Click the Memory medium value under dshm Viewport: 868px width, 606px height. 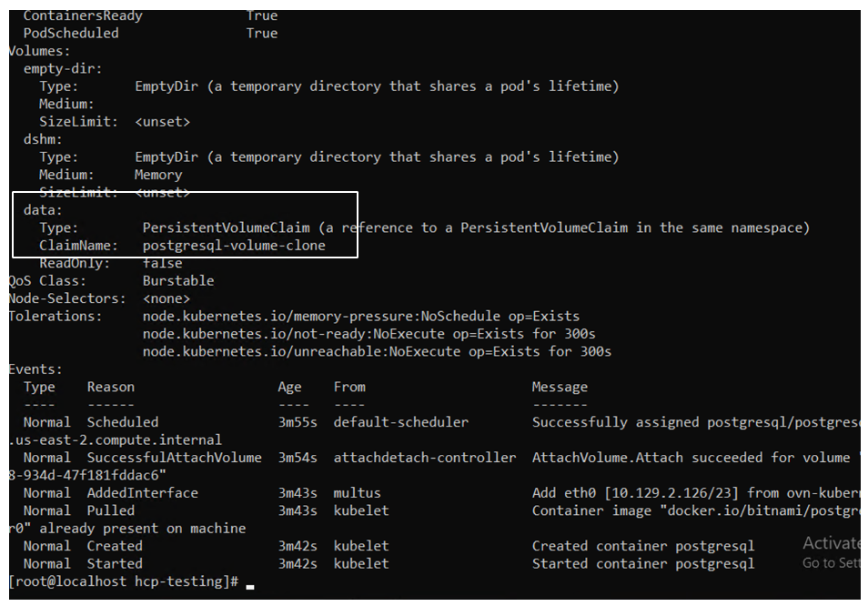(158, 175)
